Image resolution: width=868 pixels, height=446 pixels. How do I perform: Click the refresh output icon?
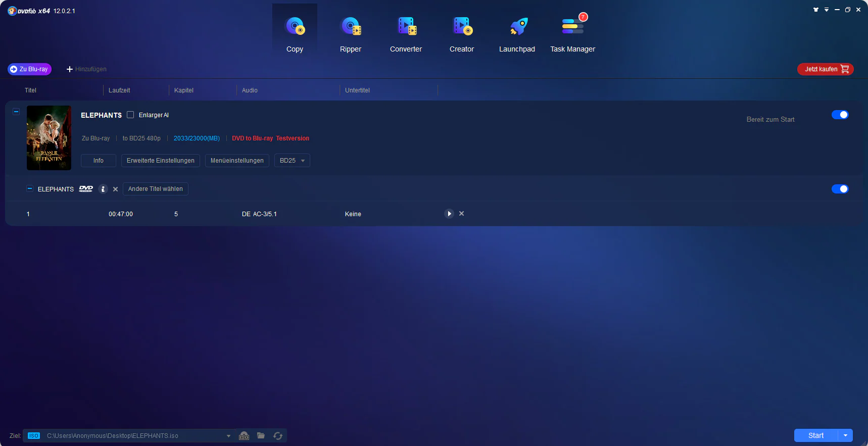pyautogui.click(x=278, y=436)
